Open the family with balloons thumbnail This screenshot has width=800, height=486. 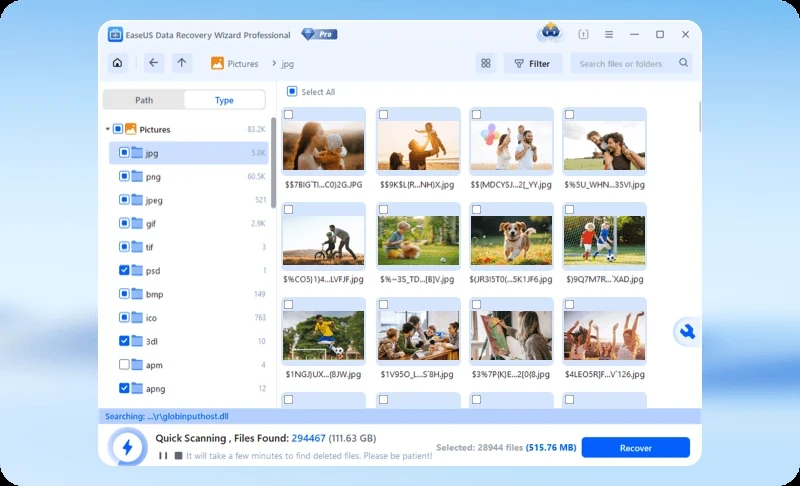tap(511, 145)
